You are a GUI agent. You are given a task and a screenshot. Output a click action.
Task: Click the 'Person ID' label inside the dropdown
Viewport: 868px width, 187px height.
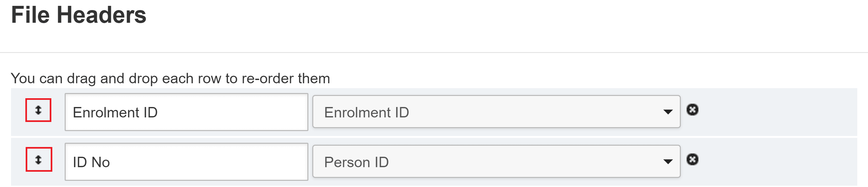[356, 162]
